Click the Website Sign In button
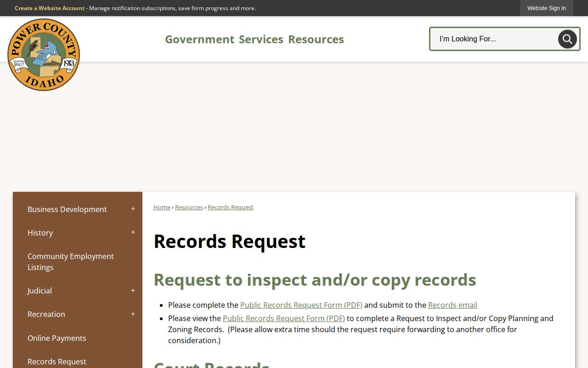The height and width of the screenshot is (368, 588). pos(546,8)
